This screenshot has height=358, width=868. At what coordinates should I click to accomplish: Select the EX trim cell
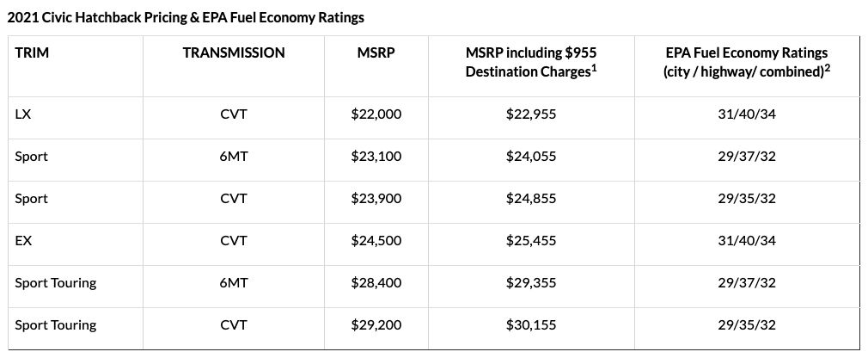click(22, 241)
